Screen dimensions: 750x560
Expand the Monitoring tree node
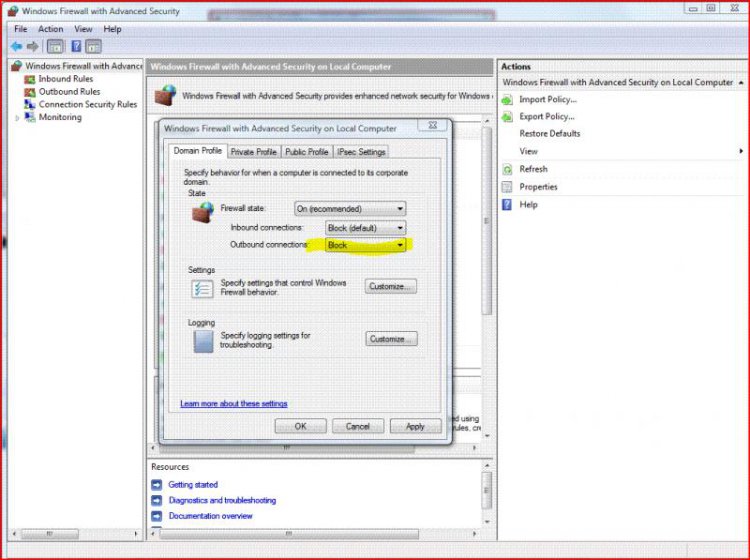coord(17,118)
